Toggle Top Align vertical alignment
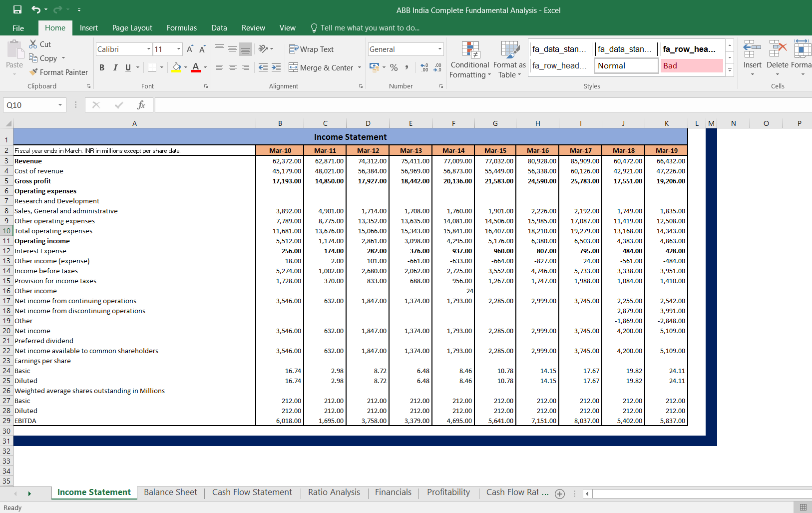The image size is (812, 513). [220, 48]
